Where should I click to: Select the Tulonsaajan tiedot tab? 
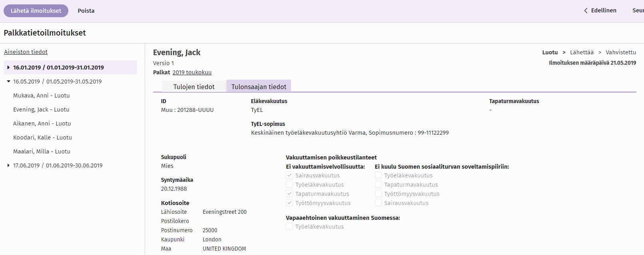[x=259, y=87]
